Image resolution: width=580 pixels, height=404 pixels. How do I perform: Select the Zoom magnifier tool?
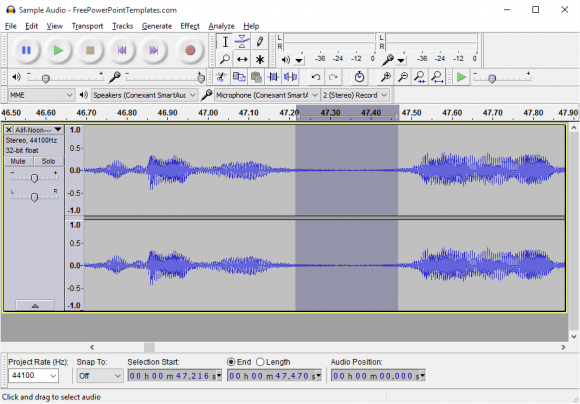pyautogui.click(x=225, y=59)
